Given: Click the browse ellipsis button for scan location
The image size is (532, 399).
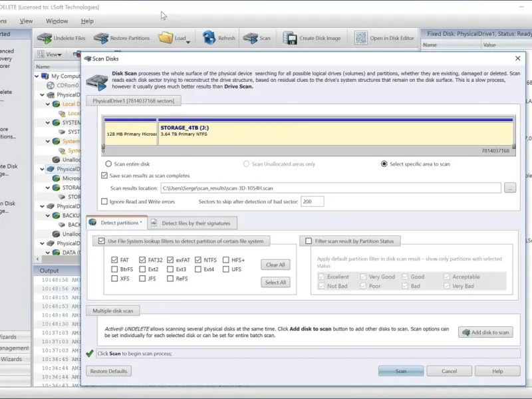Looking at the screenshot, I should 510,188.
